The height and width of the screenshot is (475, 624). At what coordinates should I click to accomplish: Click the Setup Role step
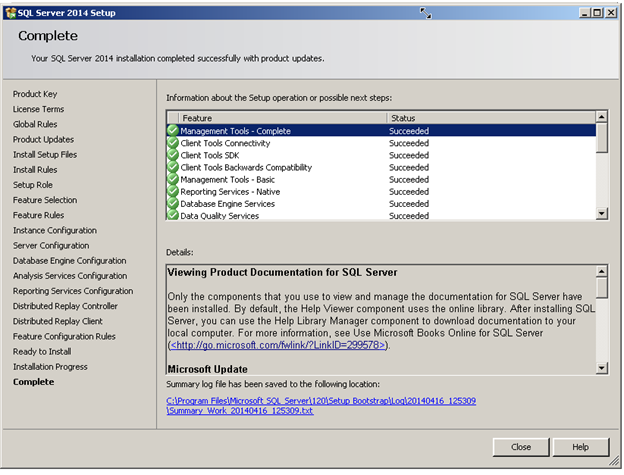tap(33, 185)
